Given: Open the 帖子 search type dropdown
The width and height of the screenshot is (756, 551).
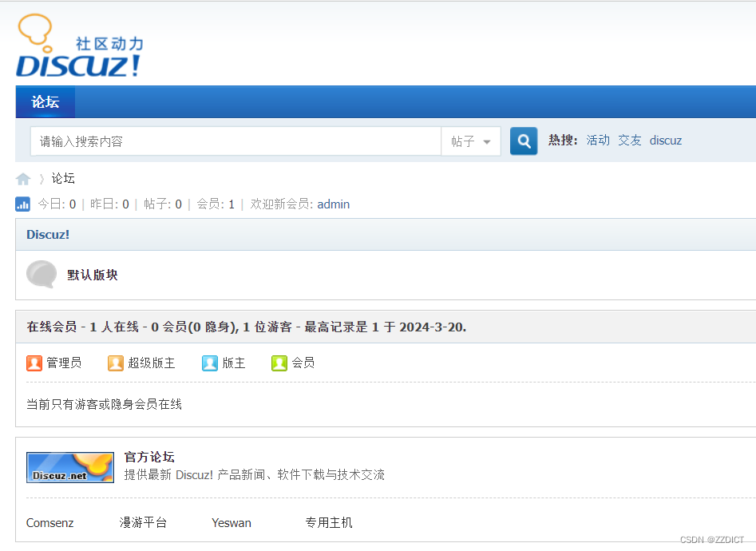Looking at the screenshot, I should 470,141.
